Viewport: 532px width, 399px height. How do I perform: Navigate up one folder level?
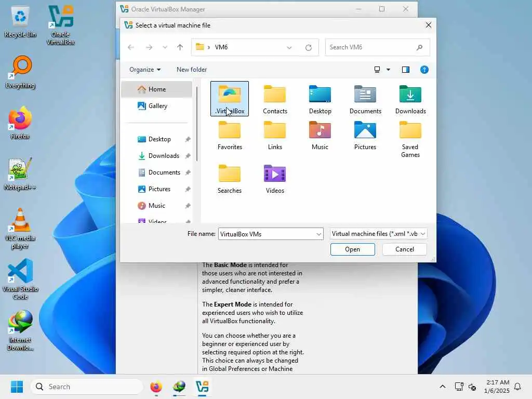(180, 47)
